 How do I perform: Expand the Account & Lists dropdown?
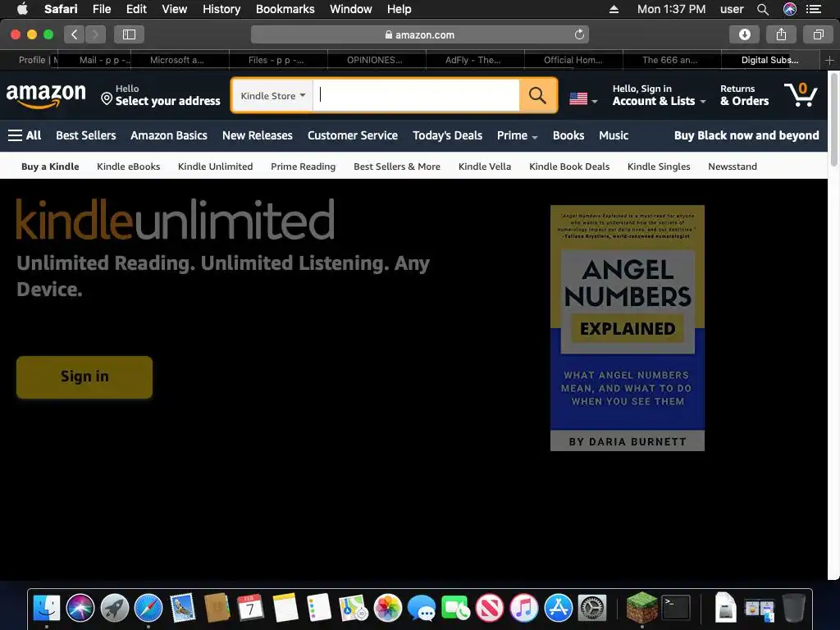[659, 95]
